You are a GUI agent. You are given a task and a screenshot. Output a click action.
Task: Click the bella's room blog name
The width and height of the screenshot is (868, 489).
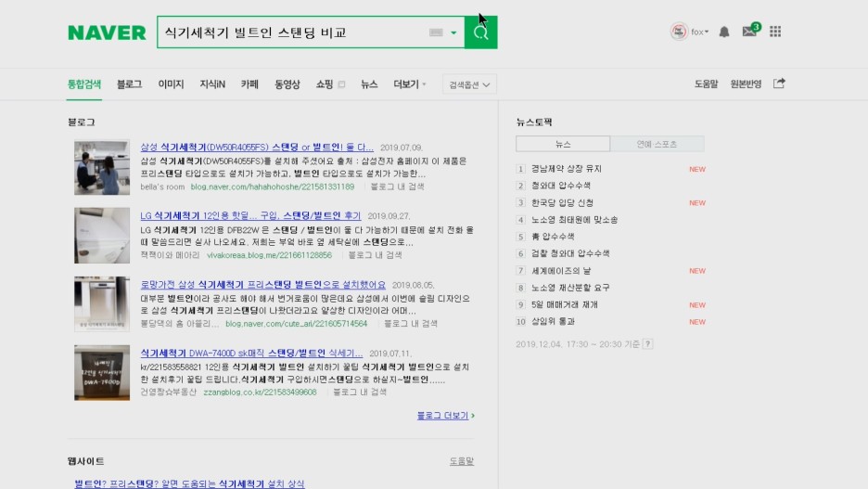[162, 187]
